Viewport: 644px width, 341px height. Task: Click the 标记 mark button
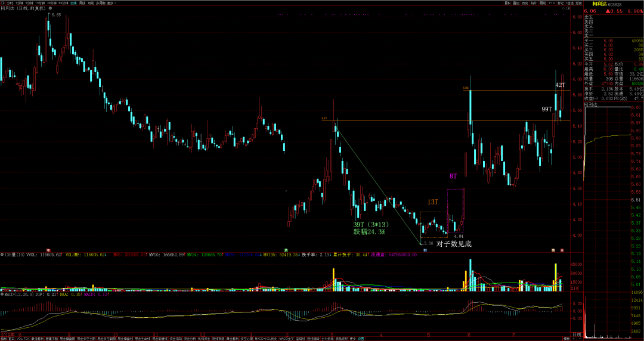[x=561, y=3]
